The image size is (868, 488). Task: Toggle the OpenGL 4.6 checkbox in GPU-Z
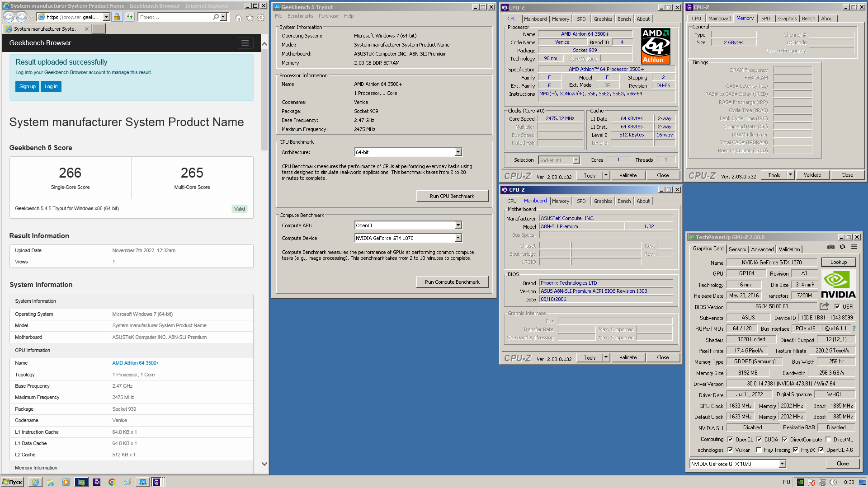click(821, 450)
